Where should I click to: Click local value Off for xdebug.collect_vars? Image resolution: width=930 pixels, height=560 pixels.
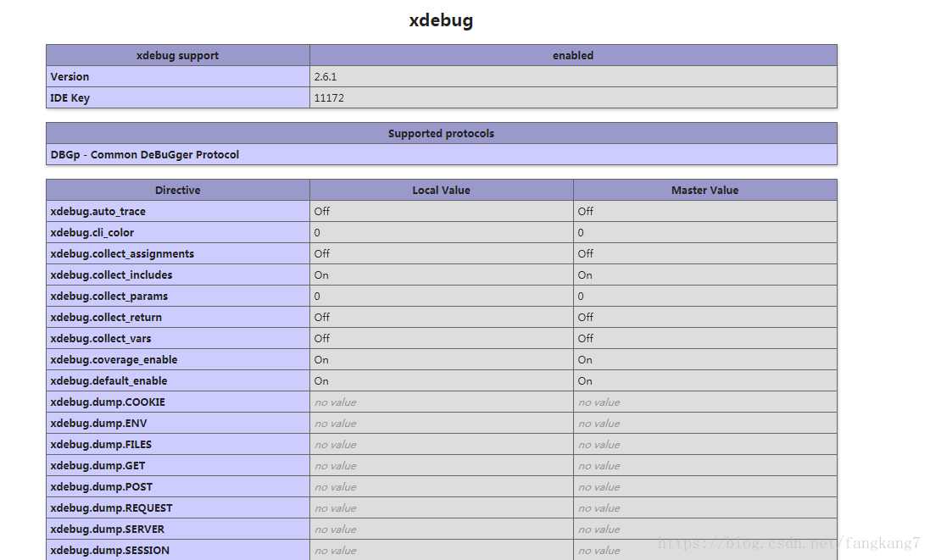[442, 338]
